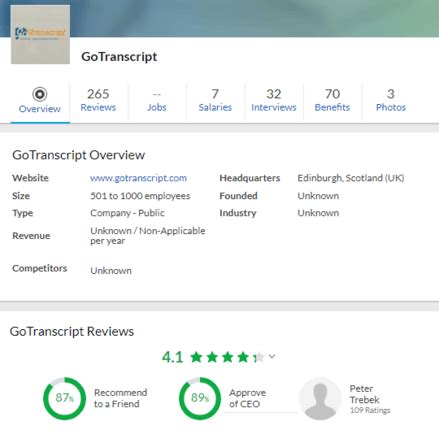Expand the 4.1 rating breakdown chevron
This screenshot has width=439, height=430.
(272, 357)
